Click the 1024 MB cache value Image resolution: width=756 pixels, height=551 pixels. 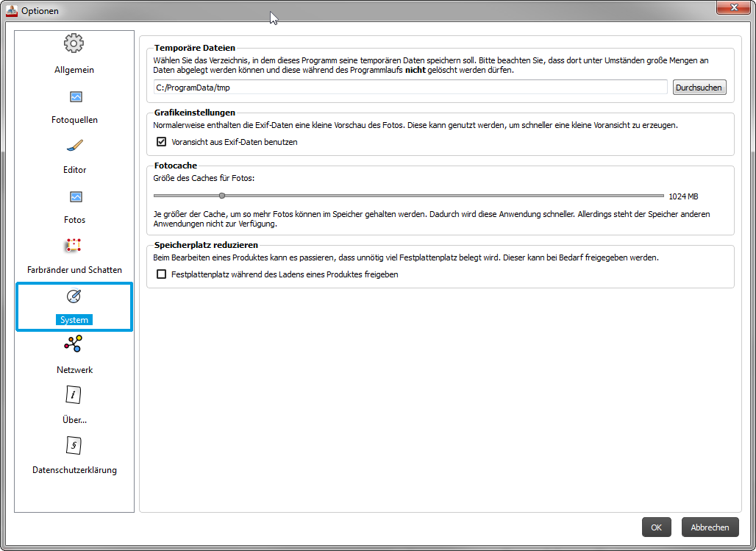pyautogui.click(x=683, y=196)
